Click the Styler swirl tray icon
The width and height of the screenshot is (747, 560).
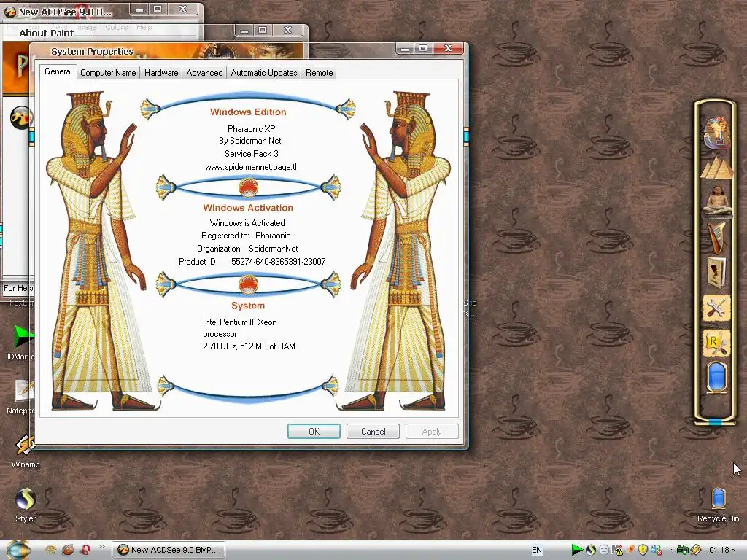point(591,550)
